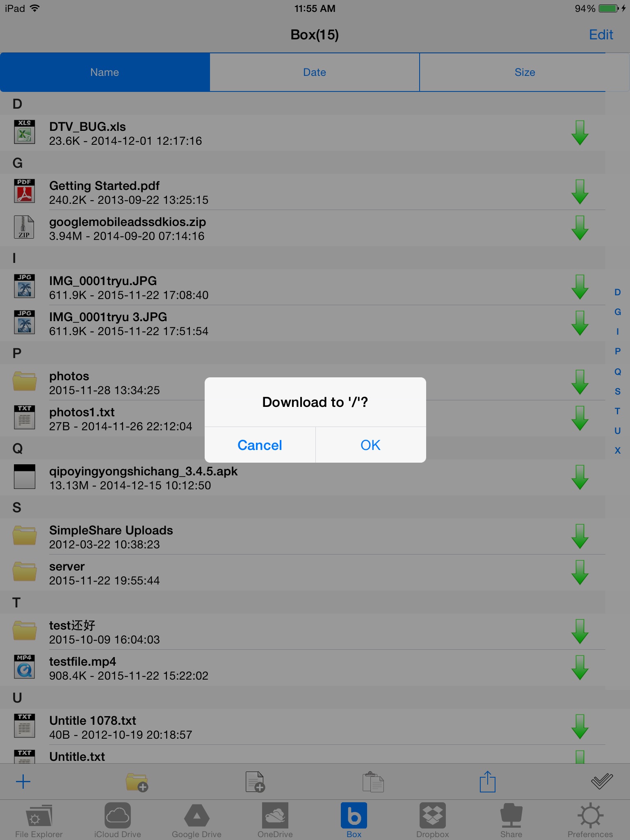Tap the paste clipboard icon

(x=373, y=782)
